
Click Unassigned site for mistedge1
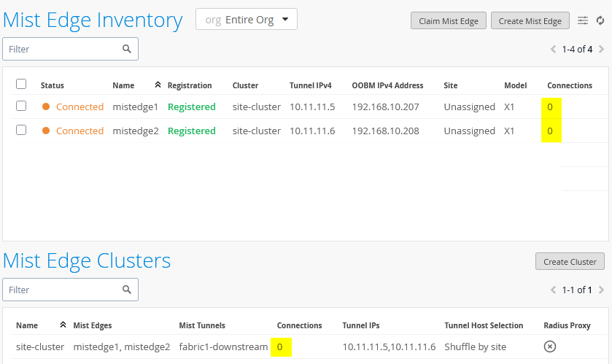[470, 107]
